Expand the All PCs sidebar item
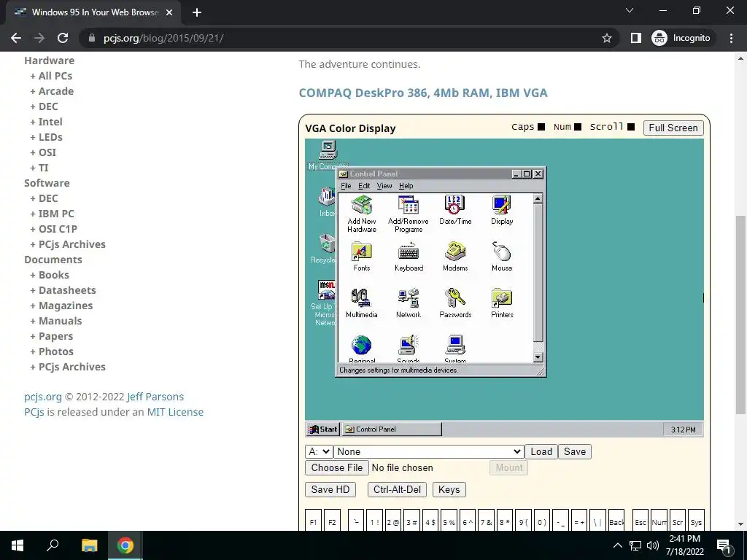 point(51,76)
